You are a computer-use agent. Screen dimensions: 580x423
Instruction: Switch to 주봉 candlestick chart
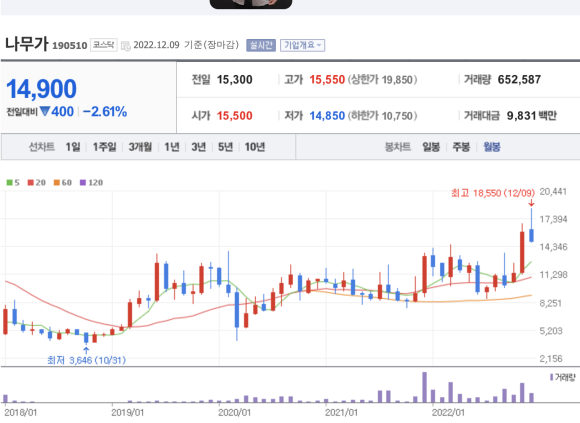461,147
